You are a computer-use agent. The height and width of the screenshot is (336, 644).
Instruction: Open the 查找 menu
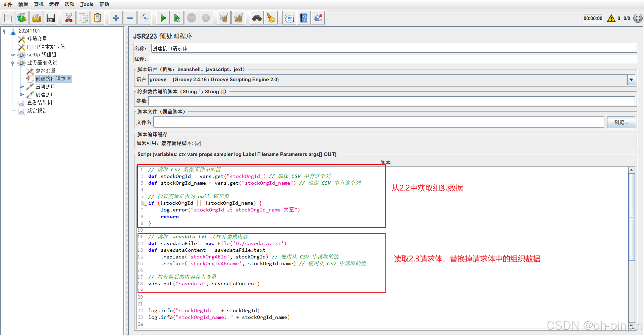[x=39, y=4]
